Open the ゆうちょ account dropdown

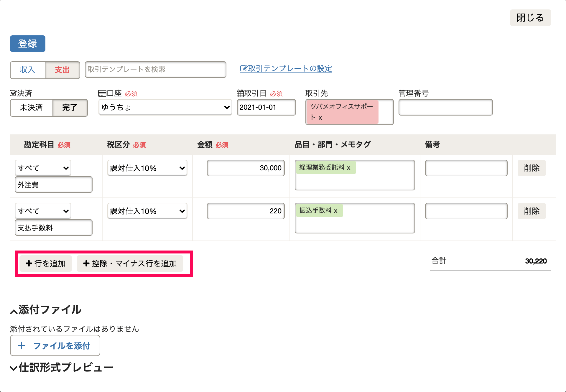165,108
